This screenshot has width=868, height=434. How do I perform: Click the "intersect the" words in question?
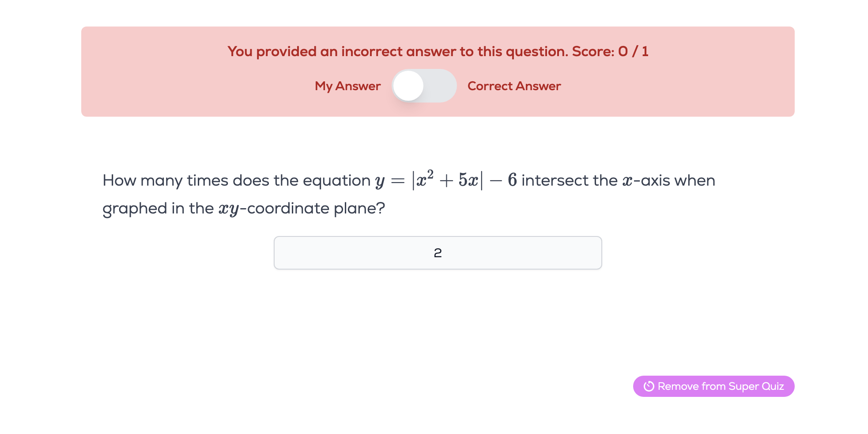pos(570,180)
